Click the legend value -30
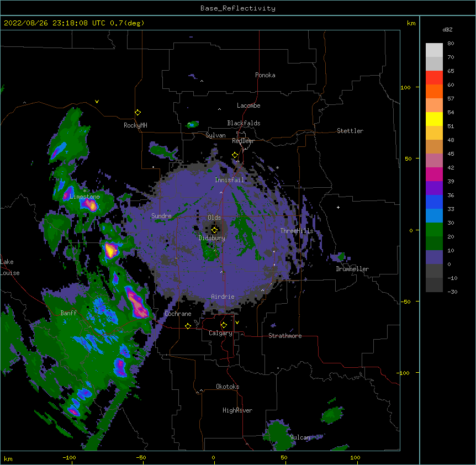Screen dimensions: 476x465 [x=452, y=292]
